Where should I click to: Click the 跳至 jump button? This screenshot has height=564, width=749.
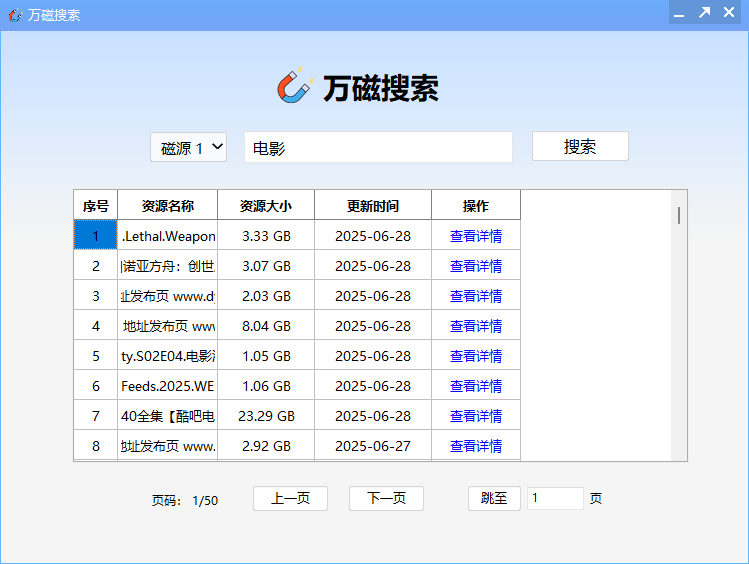click(494, 499)
